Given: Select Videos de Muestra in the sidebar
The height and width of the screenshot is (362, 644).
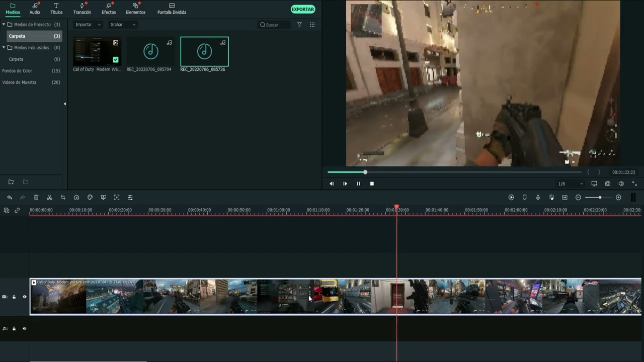Looking at the screenshot, I should 31,82.
